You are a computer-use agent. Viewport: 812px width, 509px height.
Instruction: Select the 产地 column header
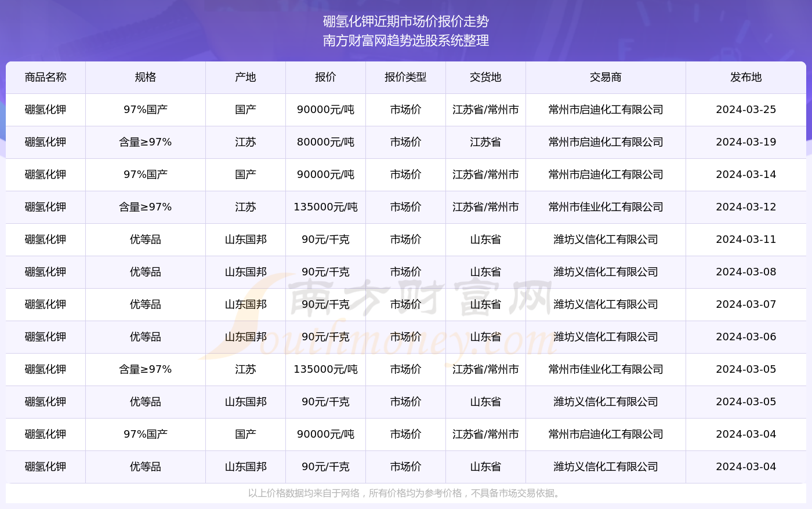click(246, 77)
